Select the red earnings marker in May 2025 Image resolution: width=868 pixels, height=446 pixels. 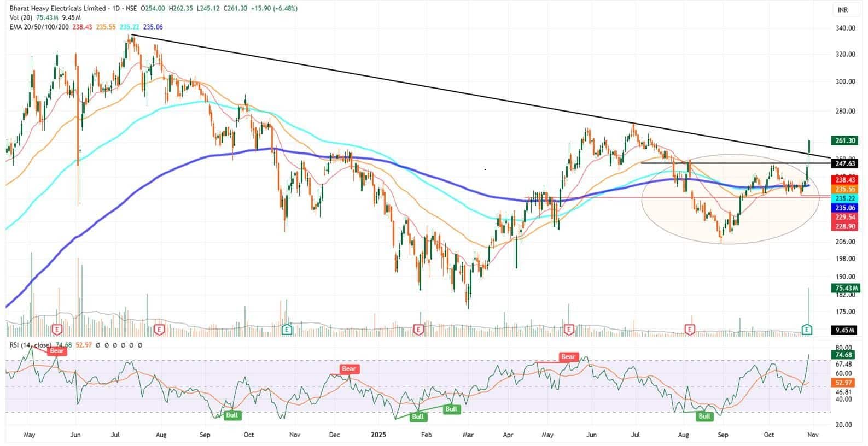(x=569, y=330)
